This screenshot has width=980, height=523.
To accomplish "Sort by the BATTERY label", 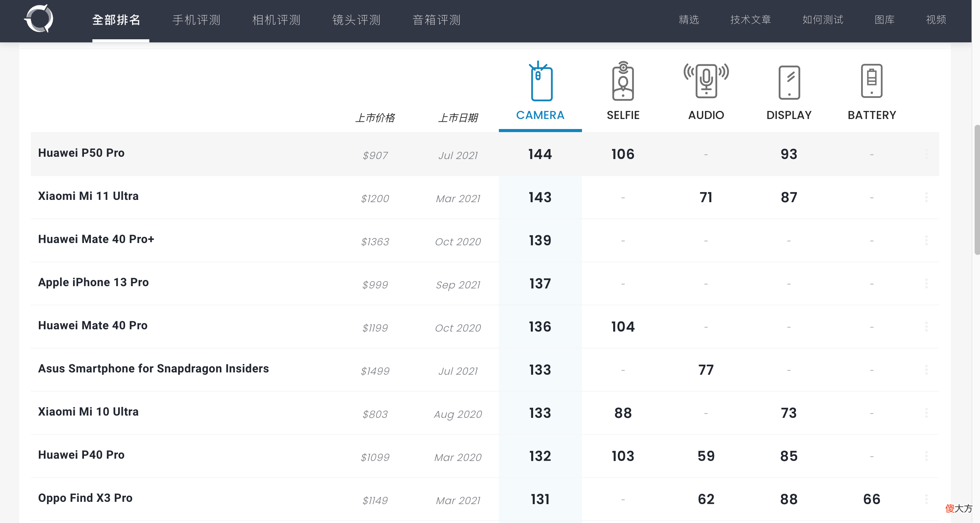I will [872, 115].
